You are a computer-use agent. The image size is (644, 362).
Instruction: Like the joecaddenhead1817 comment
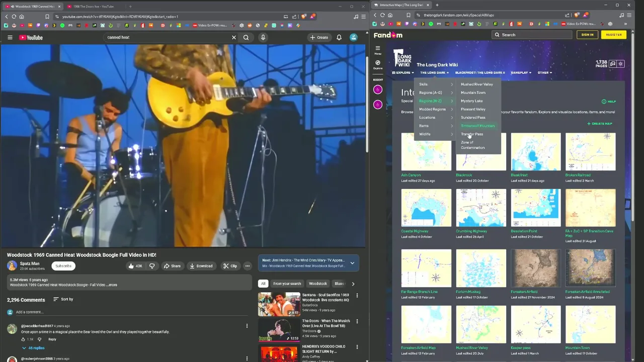24,339
